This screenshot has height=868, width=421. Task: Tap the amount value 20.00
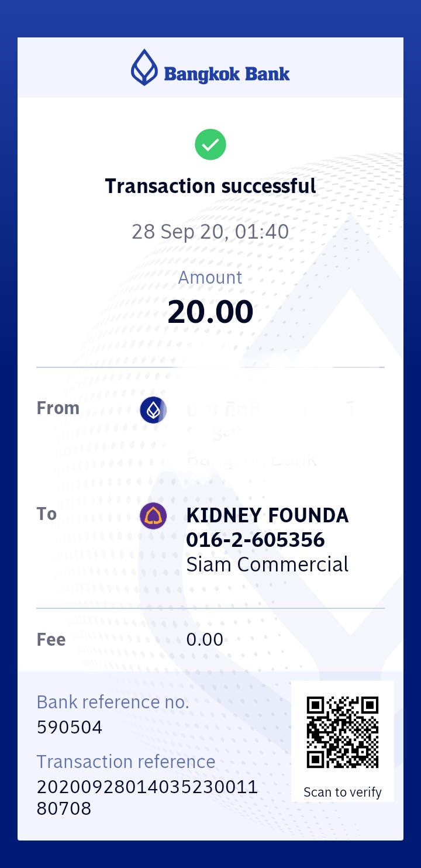[x=210, y=312]
